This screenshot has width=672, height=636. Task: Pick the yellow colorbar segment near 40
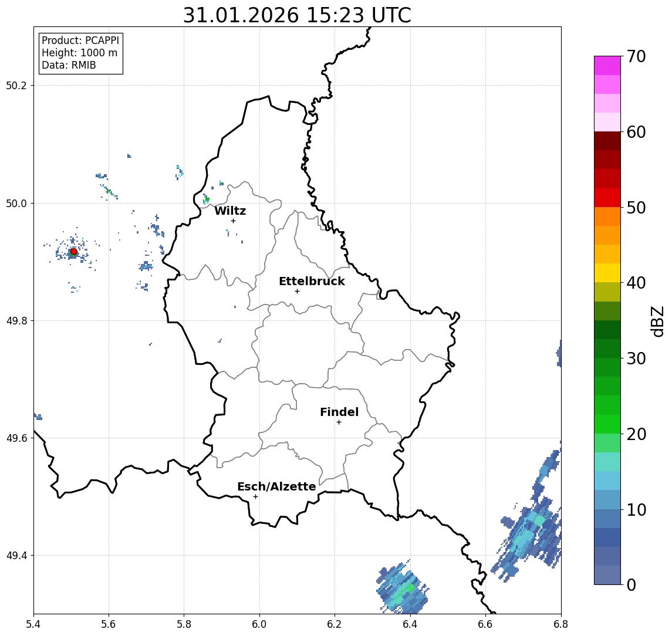tap(607, 273)
